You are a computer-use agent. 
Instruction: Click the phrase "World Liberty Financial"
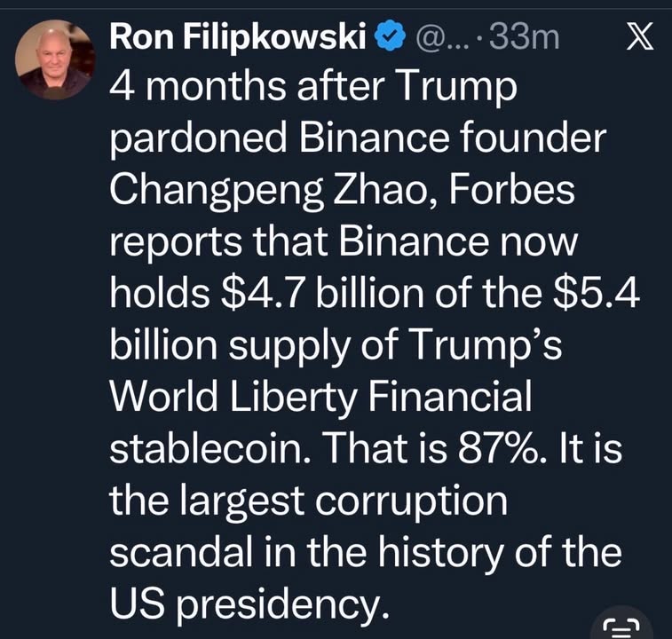click(320, 397)
